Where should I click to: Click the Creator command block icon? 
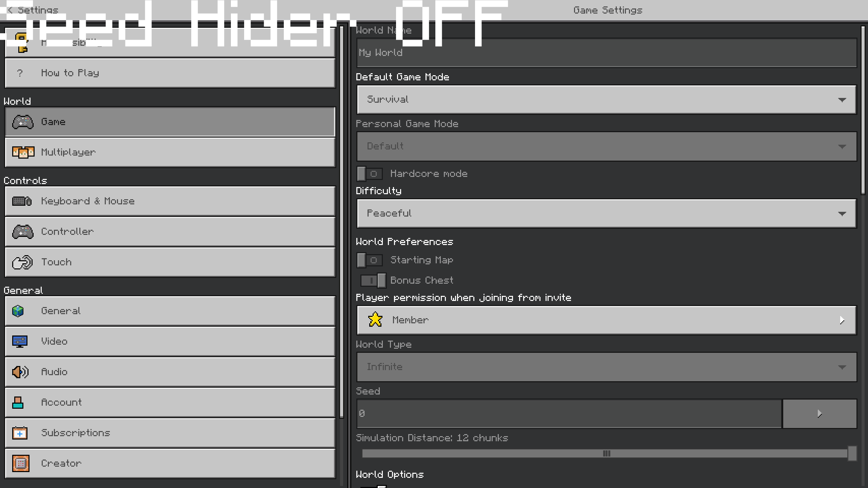[21, 463]
